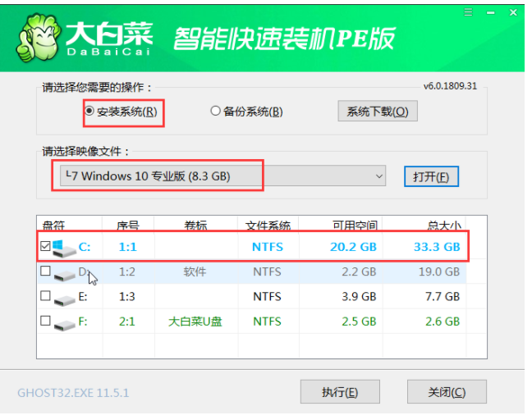This screenshot has width=532, height=420.
Task: Click the 关闭(C) button
Action: click(x=447, y=392)
